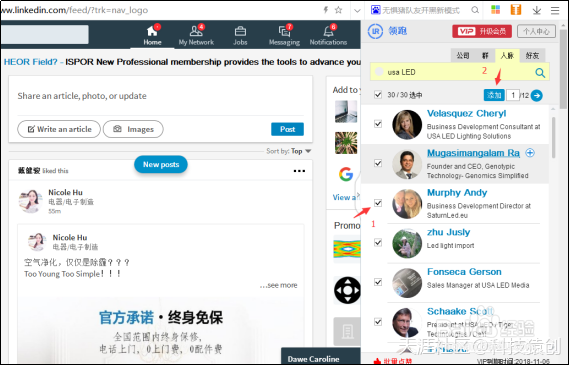Go to next results page arrow

(536, 95)
